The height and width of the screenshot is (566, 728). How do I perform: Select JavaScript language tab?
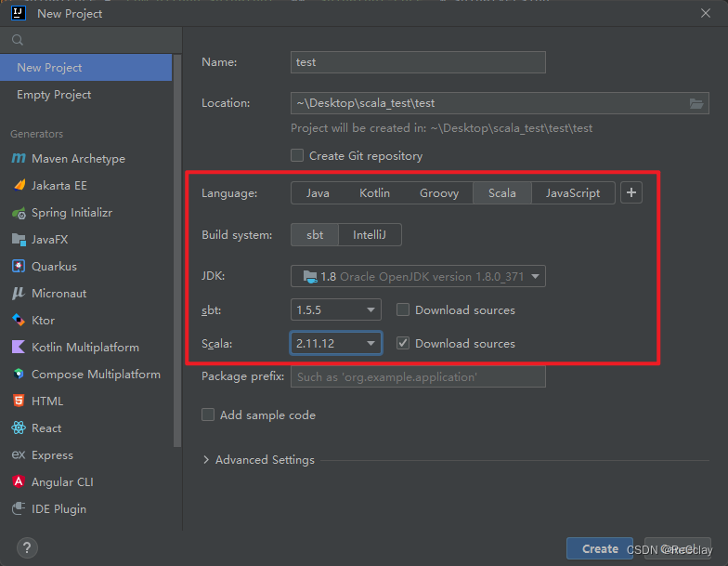pyautogui.click(x=573, y=193)
